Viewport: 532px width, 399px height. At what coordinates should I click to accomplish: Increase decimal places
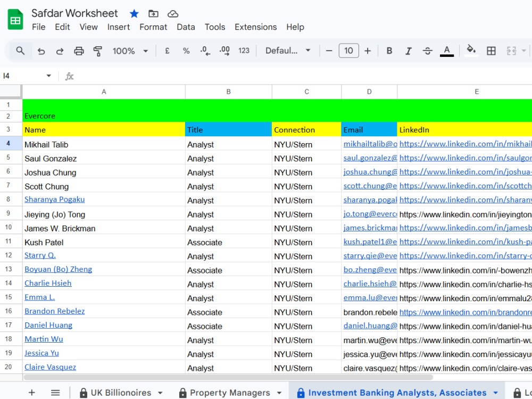(x=225, y=51)
